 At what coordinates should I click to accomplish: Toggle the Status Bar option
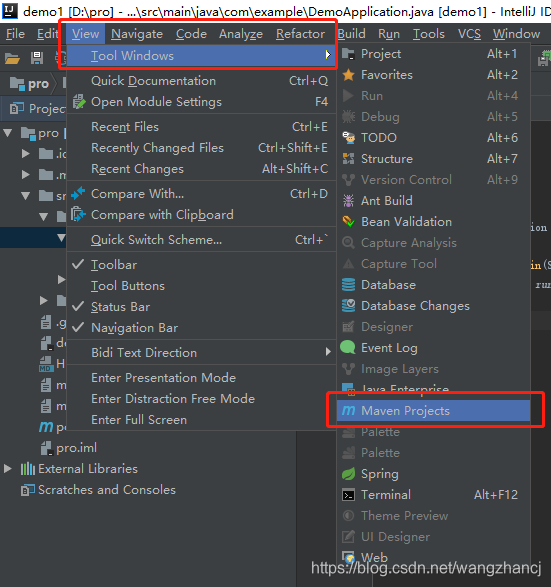point(201,307)
